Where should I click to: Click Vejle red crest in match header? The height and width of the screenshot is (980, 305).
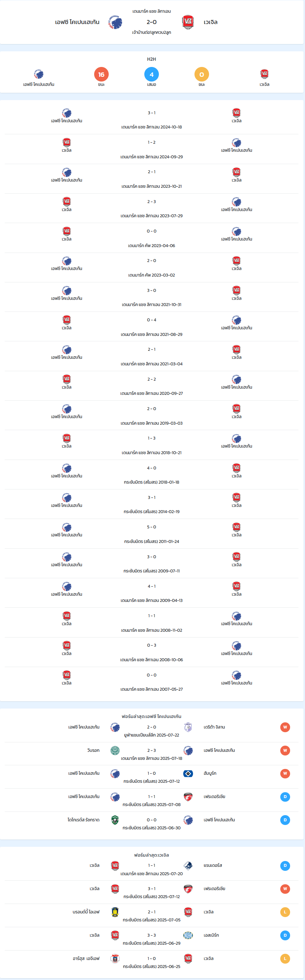click(x=188, y=23)
